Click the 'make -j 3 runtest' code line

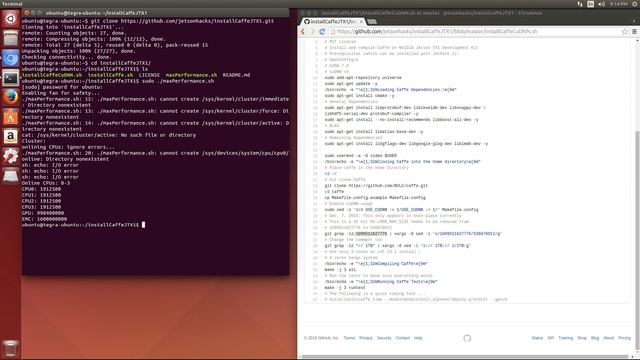coord(345,288)
